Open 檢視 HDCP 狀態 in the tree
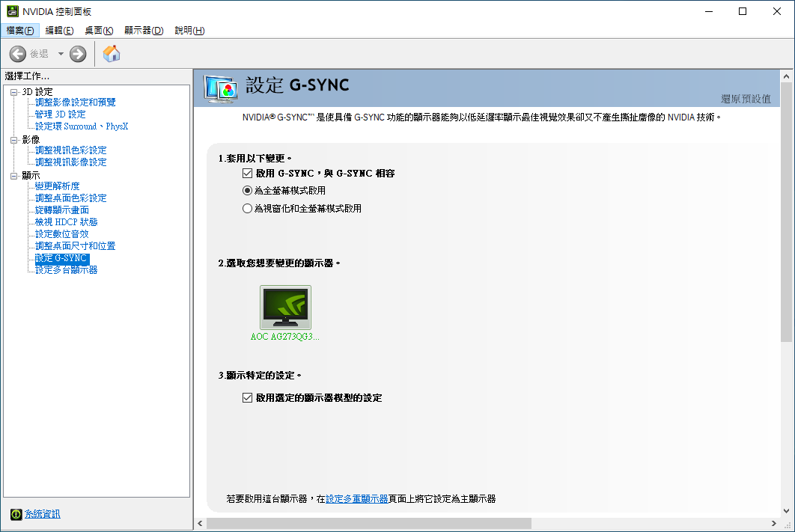This screenshot has width=795, height=532. [x=67, y=222]
